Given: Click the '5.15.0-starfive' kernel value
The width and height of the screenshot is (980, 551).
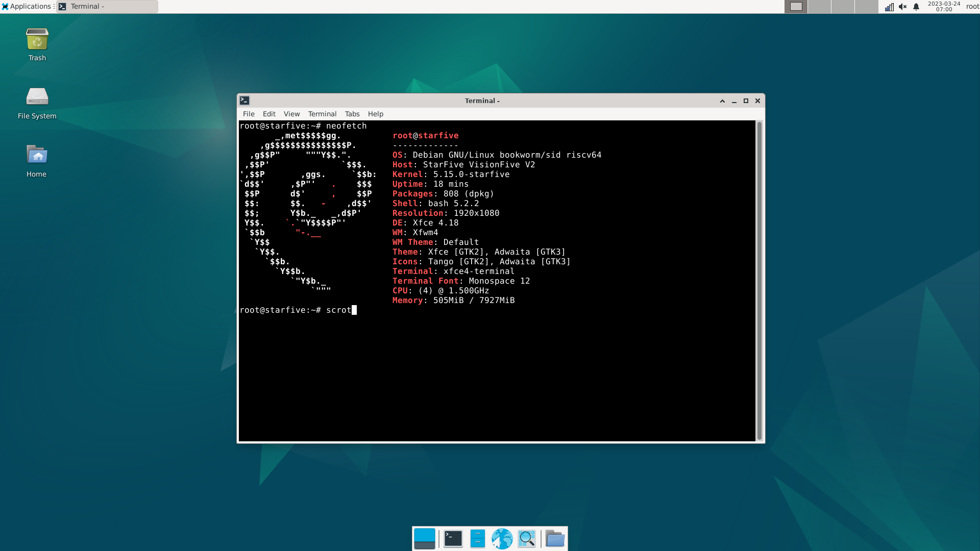Looking at the screenshot, I should 471,174.
